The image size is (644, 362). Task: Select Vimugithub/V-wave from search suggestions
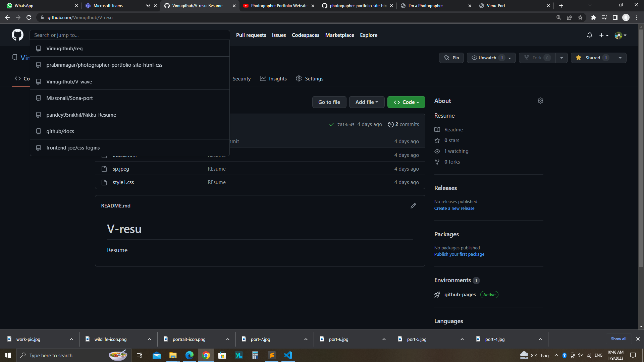point(69,81)
